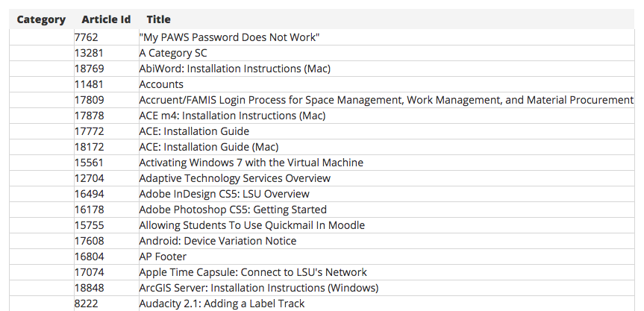The width and height of the screenshot is (644, 311).
Task: Select article id 15755
Action: [89, 225]
